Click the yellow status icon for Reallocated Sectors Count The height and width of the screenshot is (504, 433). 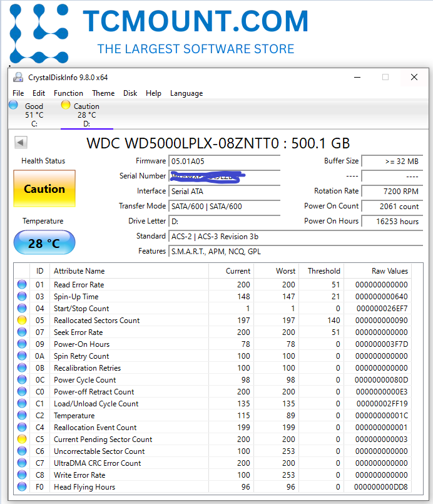pos(22,321)
